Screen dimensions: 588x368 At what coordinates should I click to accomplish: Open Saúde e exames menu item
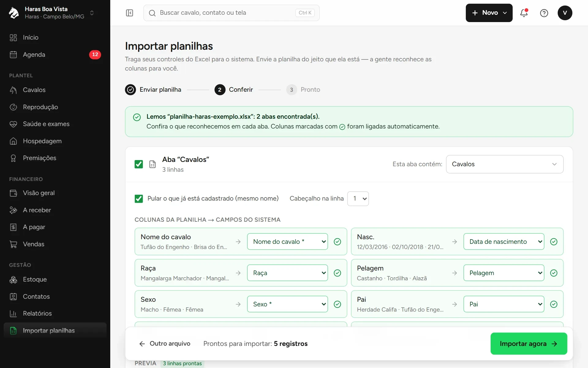pos(55,124)
